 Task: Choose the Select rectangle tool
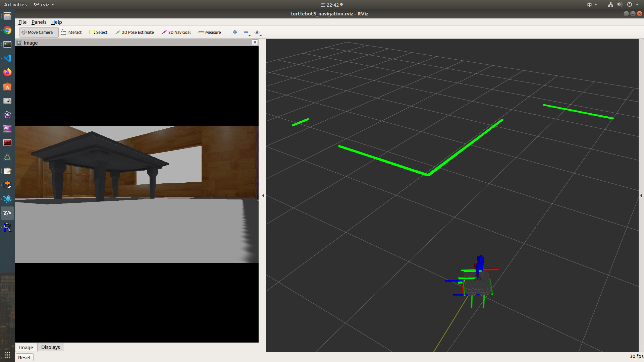coord(98,32)
